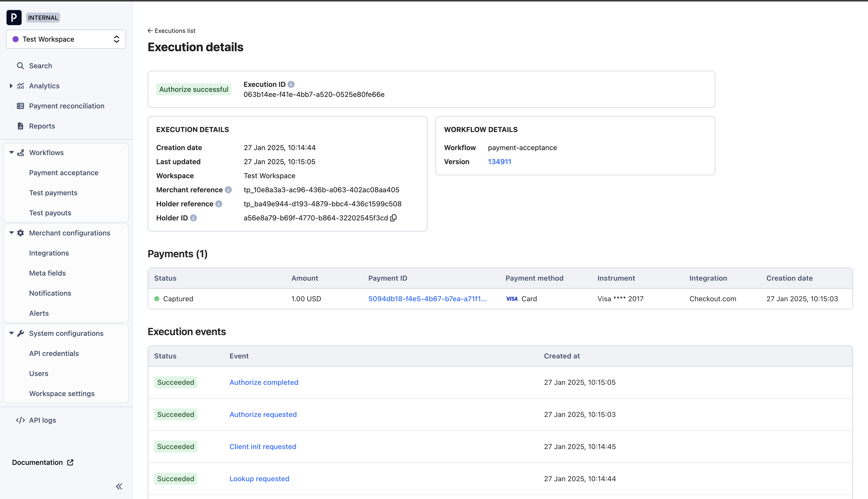Open the Search magnifier in sidebar
Screen dimensions: 868x499
(21, 66)
